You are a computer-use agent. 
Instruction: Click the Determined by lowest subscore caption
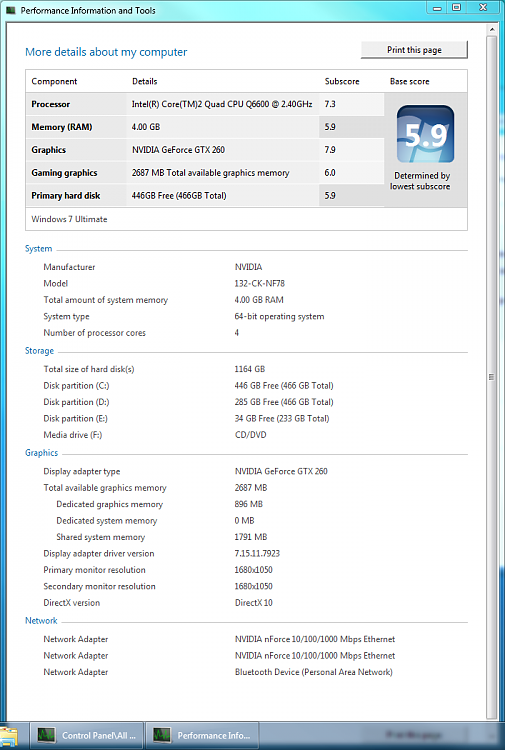420,181
